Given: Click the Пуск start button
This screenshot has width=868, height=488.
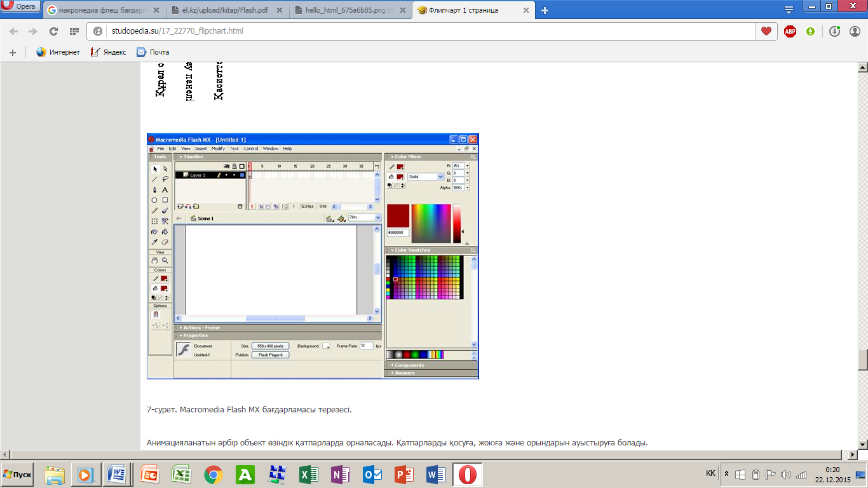Looking at the screenshot, I should (x=18, y=475).
